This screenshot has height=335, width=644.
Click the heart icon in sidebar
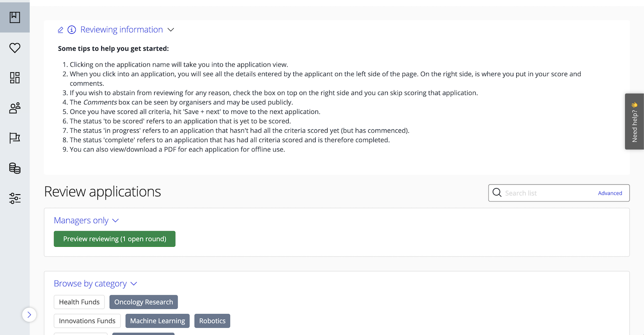click(15, 48)
